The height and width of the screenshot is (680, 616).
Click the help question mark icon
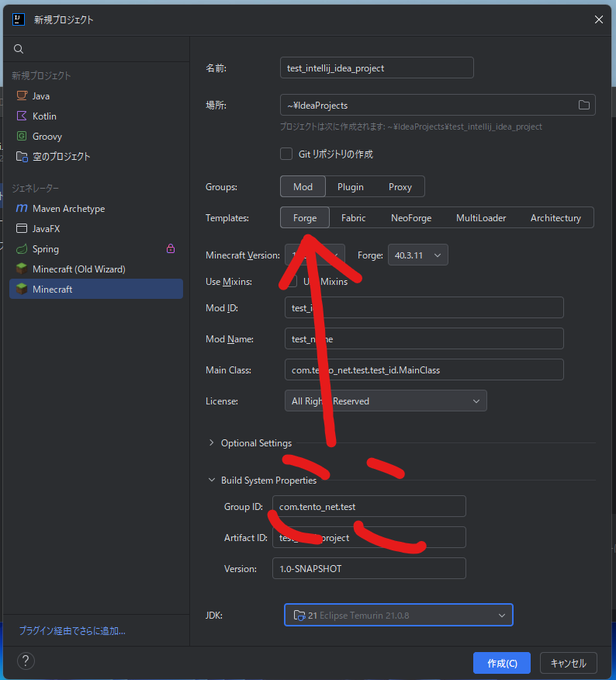tap(26, 661)
